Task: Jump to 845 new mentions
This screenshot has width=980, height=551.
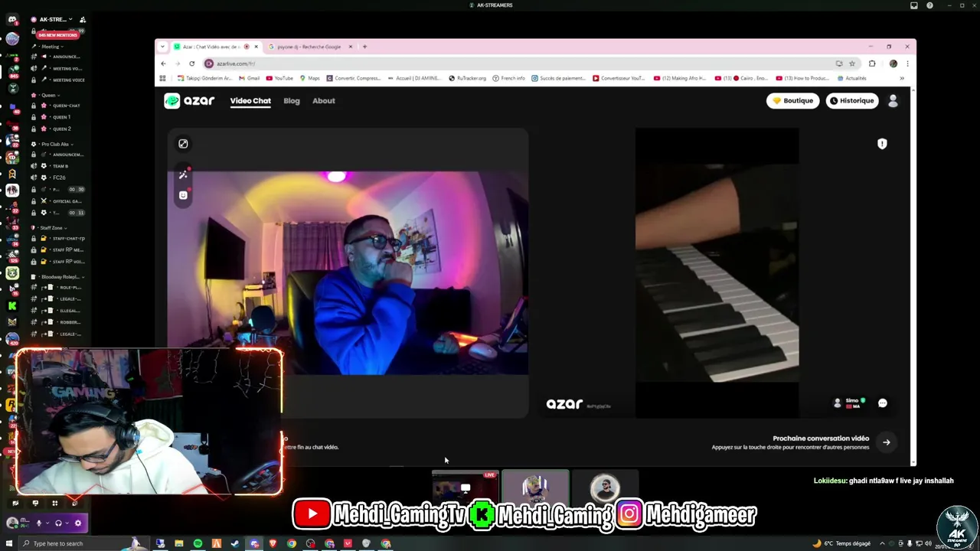Action: tap(57, 34)
